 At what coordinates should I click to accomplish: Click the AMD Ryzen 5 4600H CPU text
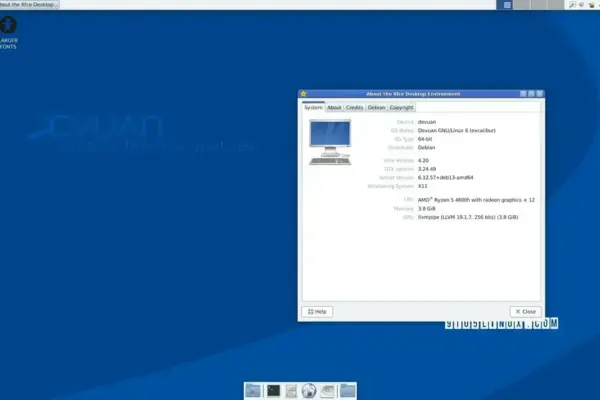pos(476,200)
